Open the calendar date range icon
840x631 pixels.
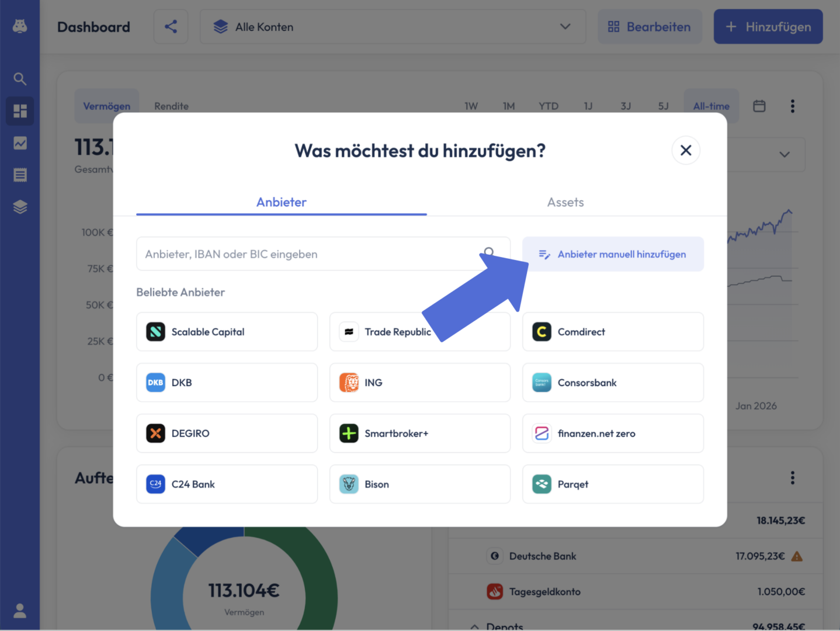click(759, 106)
